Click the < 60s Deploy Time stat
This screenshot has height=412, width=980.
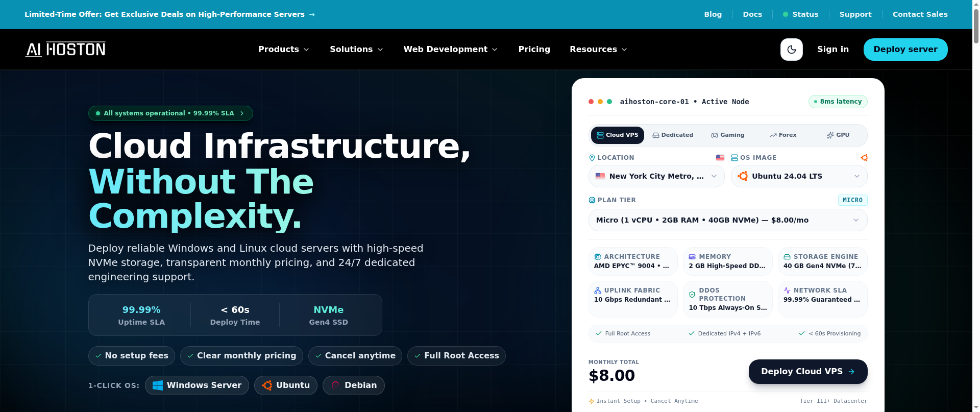pos(235,316)
